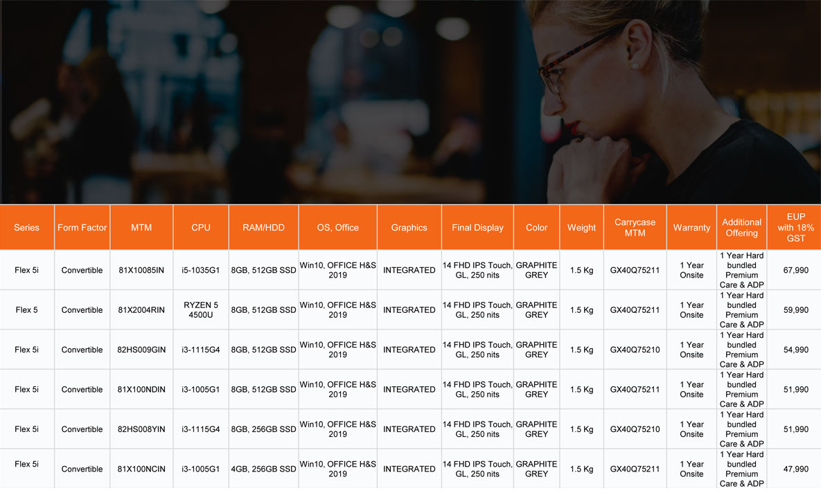Click OS, Office cell in 81X100NCIN row
The height and width of the screenshot is (504, 821).
coord(337,469)
